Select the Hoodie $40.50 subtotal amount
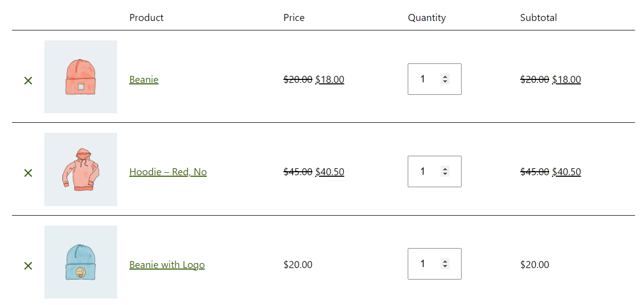The image size is (644, 305). point(566,172)
